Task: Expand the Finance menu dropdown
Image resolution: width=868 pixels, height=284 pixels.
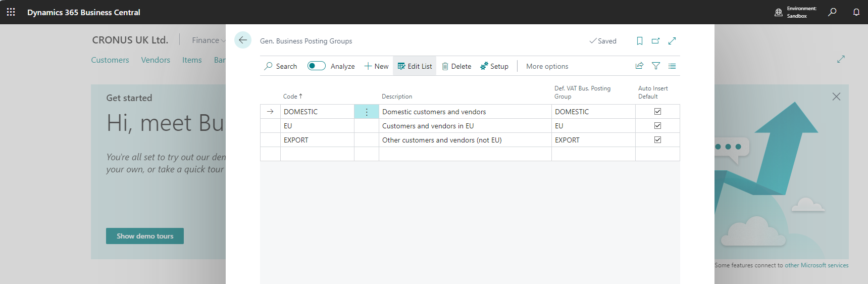Action: pyautogui.click(x=209, y=40)
